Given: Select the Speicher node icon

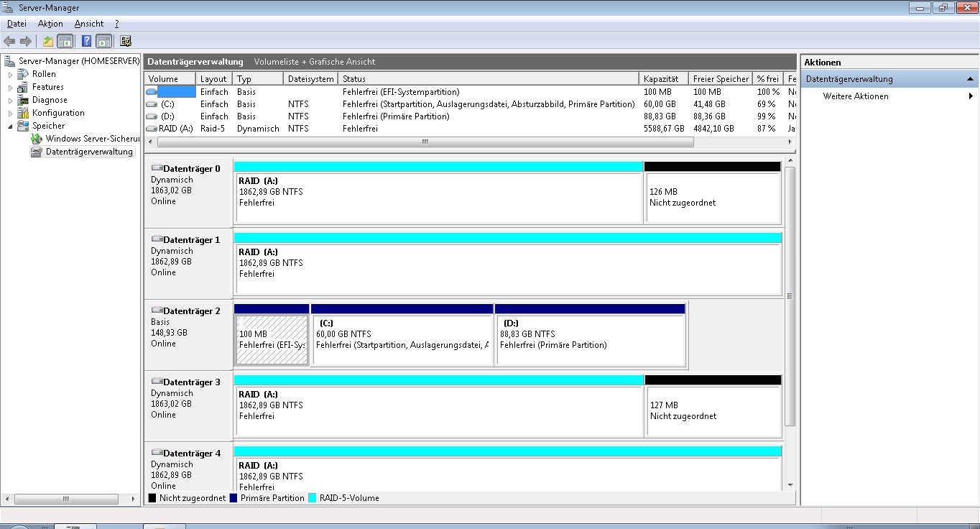Looking at the screenshot, I should (24, 126).
